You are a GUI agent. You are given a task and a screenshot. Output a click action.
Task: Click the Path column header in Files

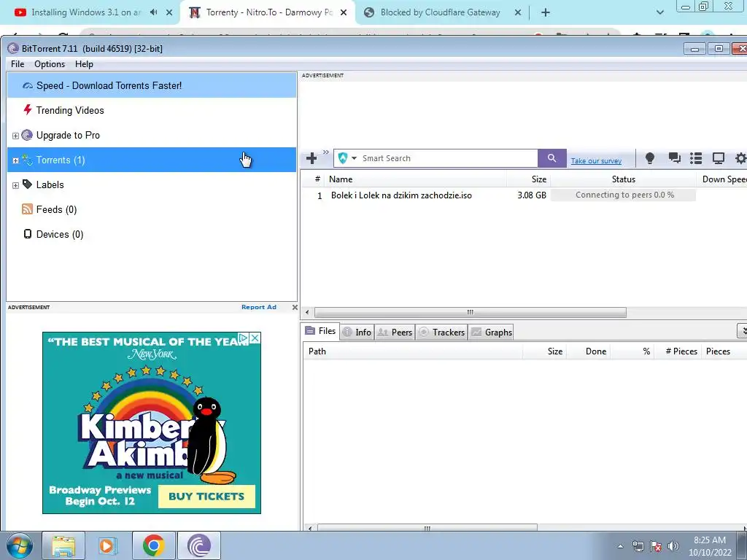[413, 351]
